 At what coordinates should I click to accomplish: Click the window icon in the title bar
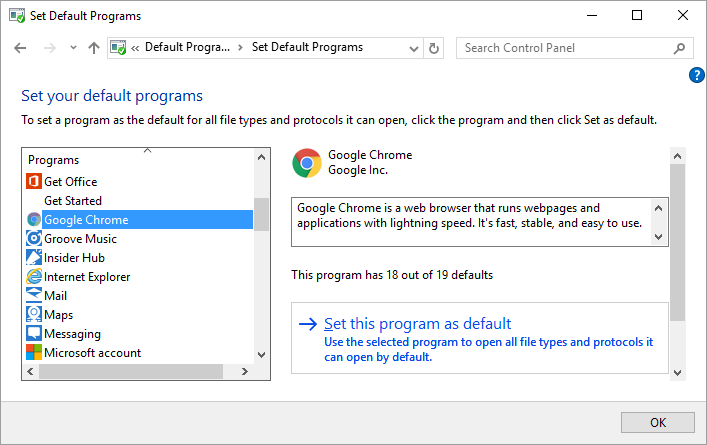click(17, 16)
